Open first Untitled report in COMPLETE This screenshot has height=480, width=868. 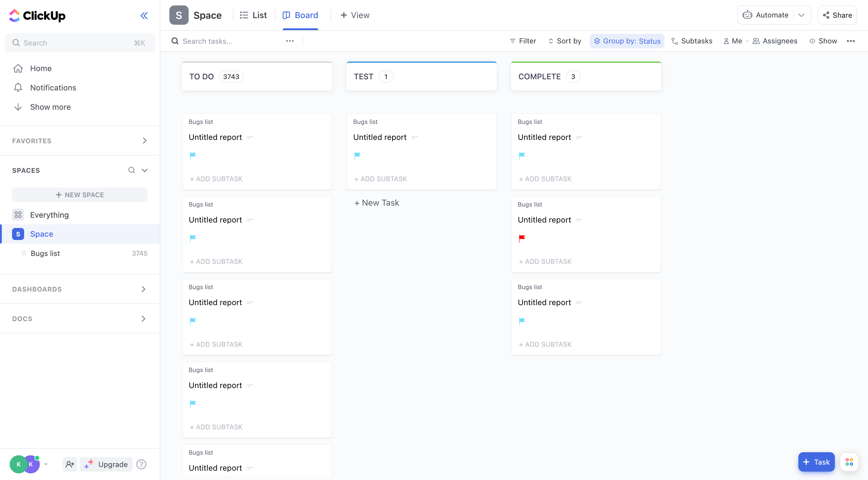[x=544, y=137]
